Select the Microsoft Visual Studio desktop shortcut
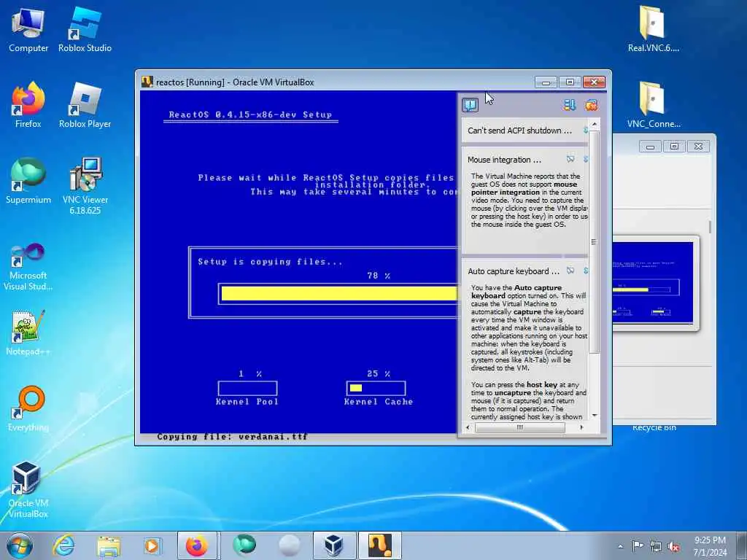Image resolution: width=747 pixels, height=560 pixels. (x=28, y=267)
